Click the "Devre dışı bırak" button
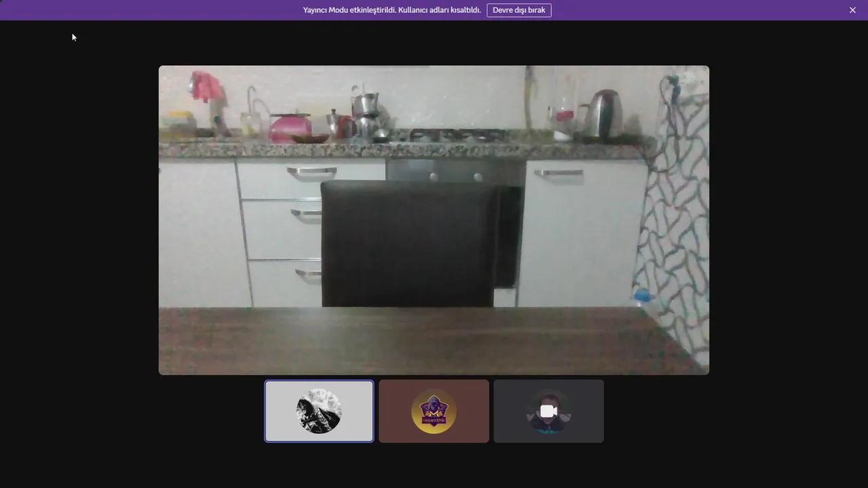The image size is (868, 488). point(519,10)
